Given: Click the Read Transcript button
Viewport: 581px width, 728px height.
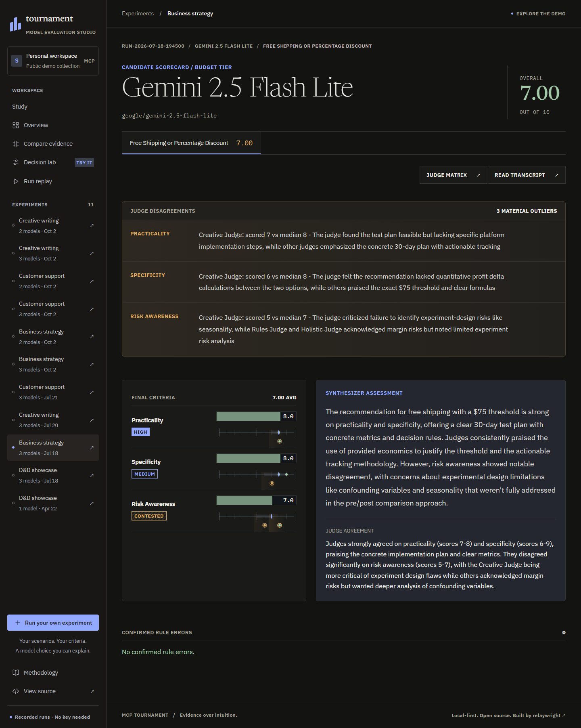Looking at the screenshot, I should pos(527,175).
